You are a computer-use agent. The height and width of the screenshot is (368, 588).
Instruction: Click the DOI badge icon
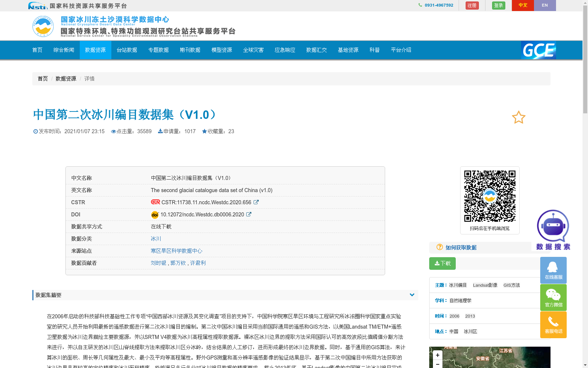(155, 215)
